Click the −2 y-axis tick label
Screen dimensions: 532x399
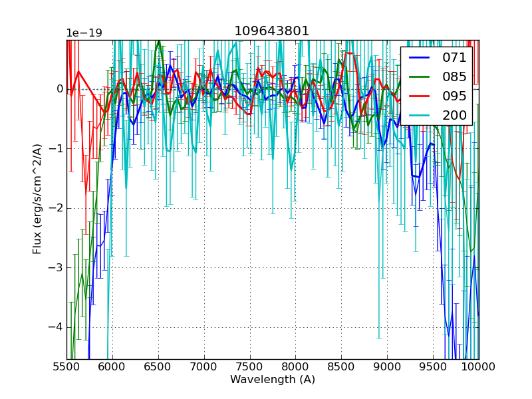point(56,208)
